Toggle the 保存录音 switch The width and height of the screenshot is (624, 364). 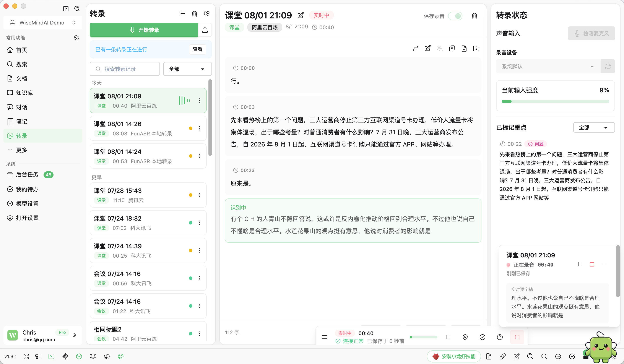tap(455, 16)
